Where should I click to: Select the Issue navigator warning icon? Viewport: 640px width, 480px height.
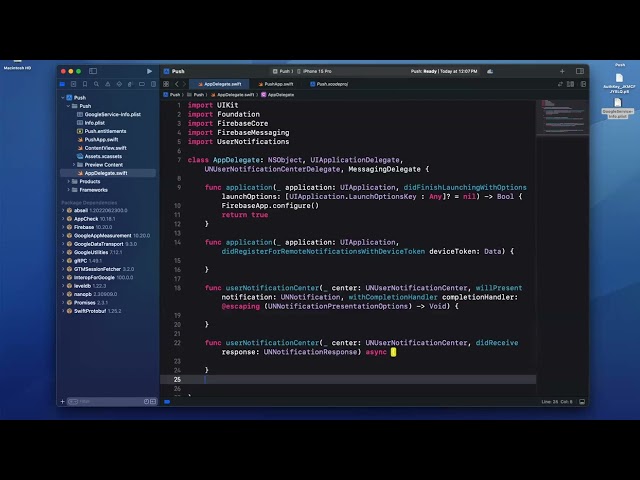(108, 84)
